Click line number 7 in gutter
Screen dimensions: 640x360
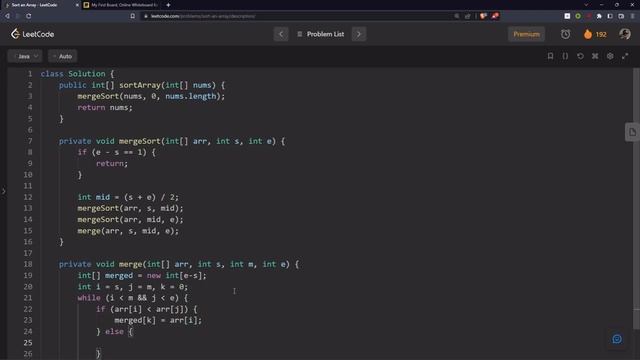(30, 141)
